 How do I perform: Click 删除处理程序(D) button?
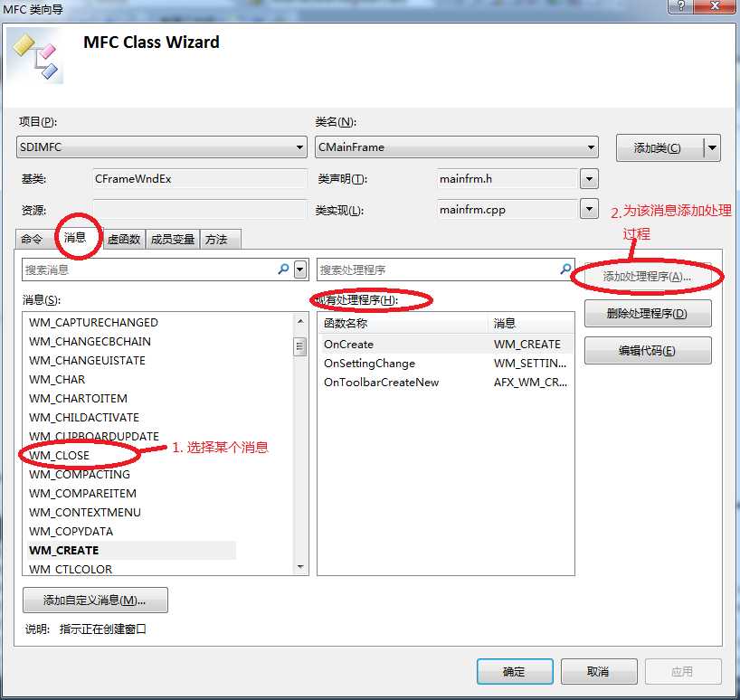[x=648, y=313]
